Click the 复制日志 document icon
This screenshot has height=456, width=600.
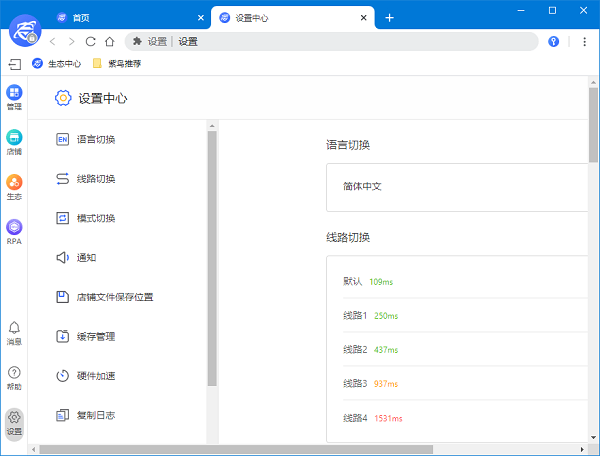coord(62,415)
